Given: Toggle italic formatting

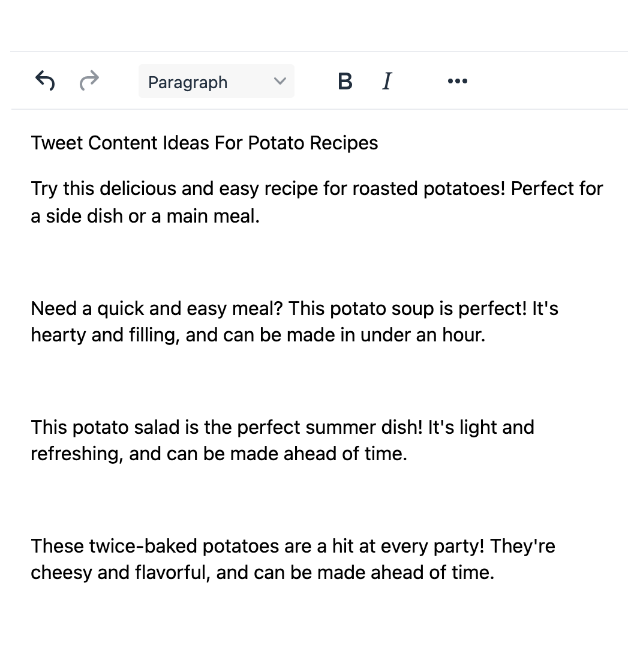Looking at the screenshot, I should 387,81.
